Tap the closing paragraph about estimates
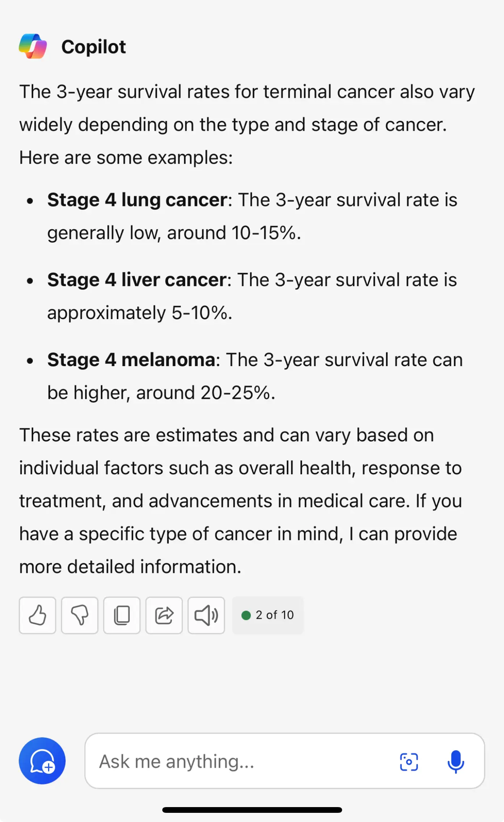Viewport: 504px width, 822px height. pyautogui.click(x=241, y=501)
